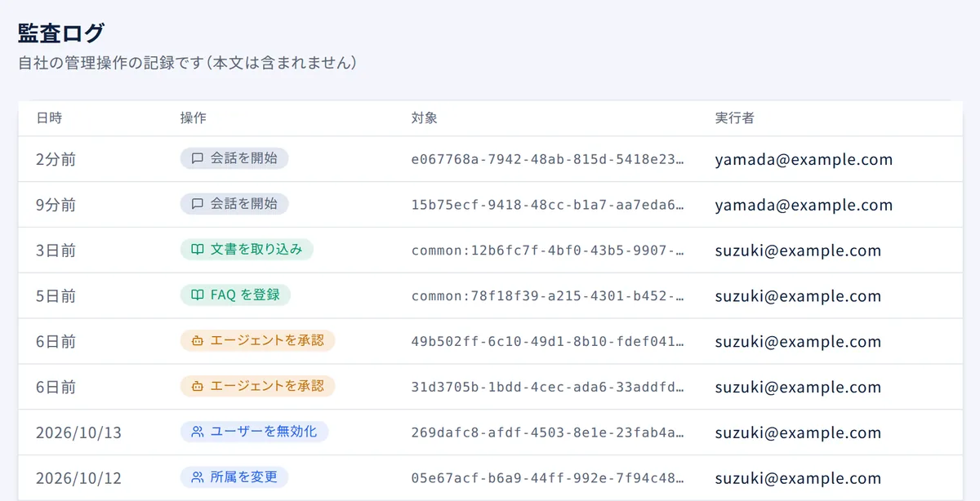The height and width of the screenshot is (501, 980).
Task: Select the target ID starting with 05e67acf
Action: 548,478
